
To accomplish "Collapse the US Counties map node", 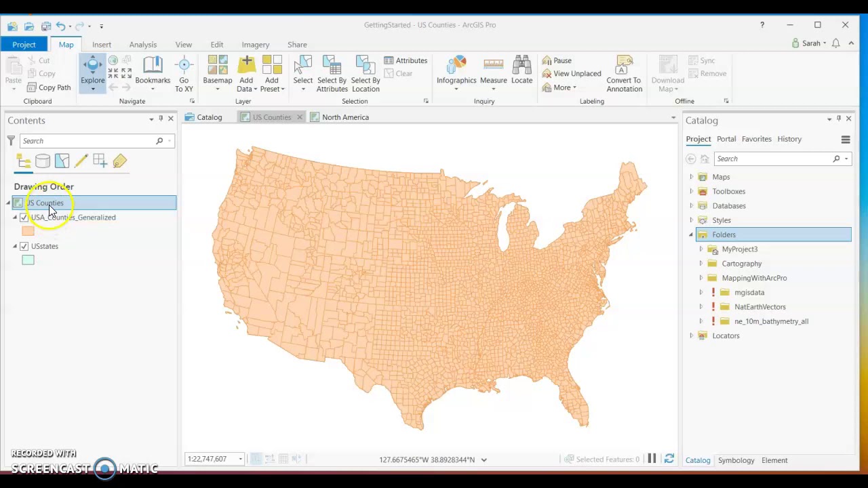I will tap(8, 203).
